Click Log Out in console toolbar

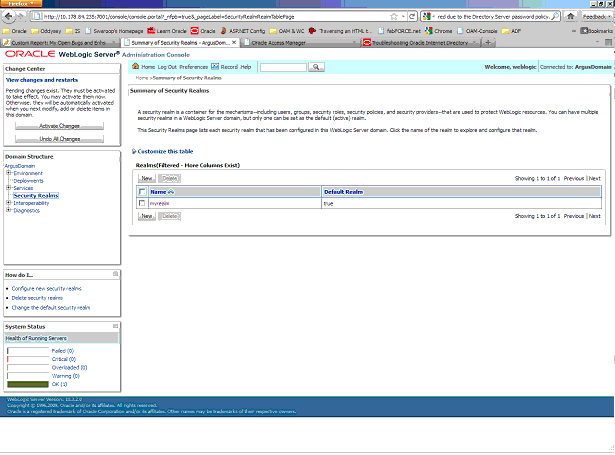pyautogui.click(x=167, y=67)
